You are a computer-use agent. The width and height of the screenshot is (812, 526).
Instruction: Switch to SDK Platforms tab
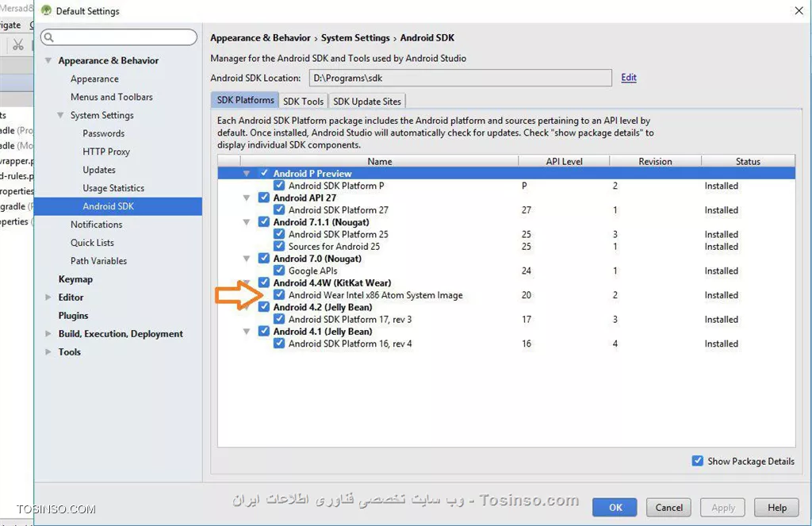(x=245, y=100)
